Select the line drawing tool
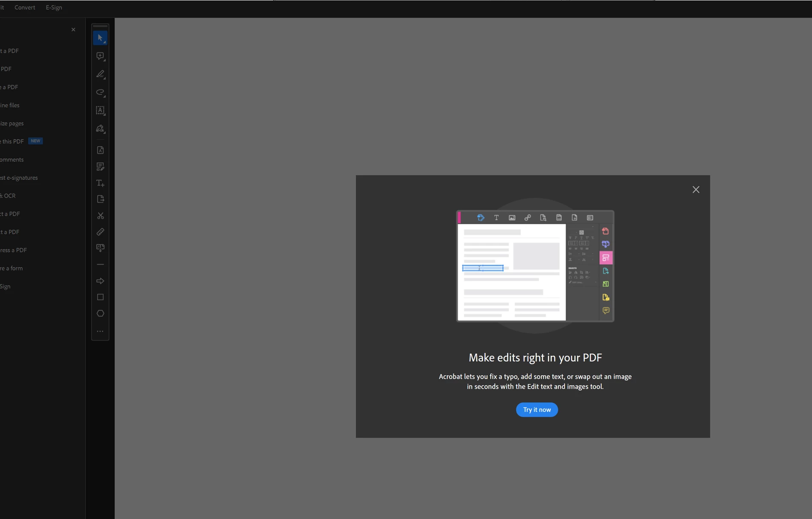Viewport: 812px width, 519px height. pos(100,264)
